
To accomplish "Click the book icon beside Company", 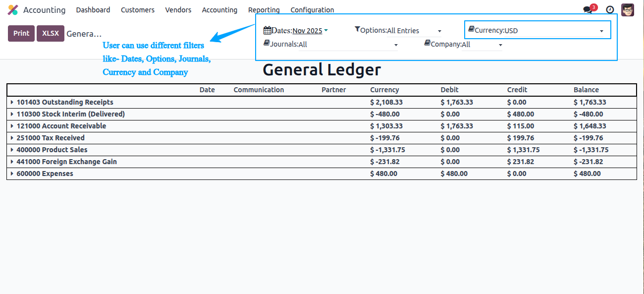I will 427,43.
